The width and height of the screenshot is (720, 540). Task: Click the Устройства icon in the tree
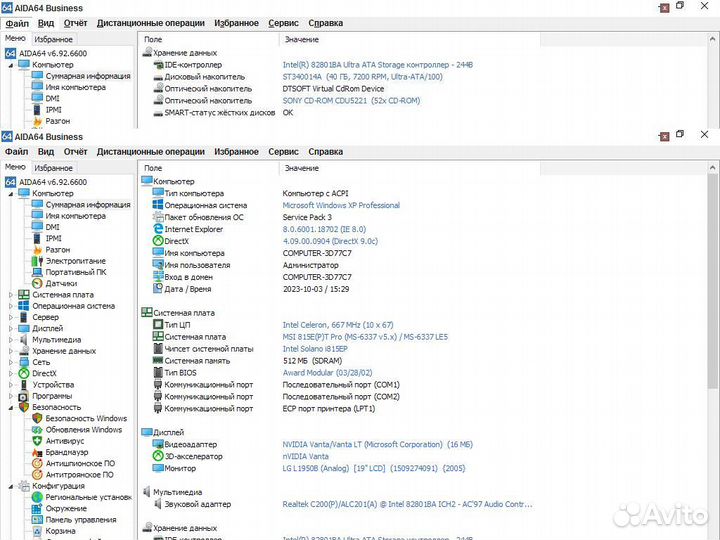click(24, 385)
